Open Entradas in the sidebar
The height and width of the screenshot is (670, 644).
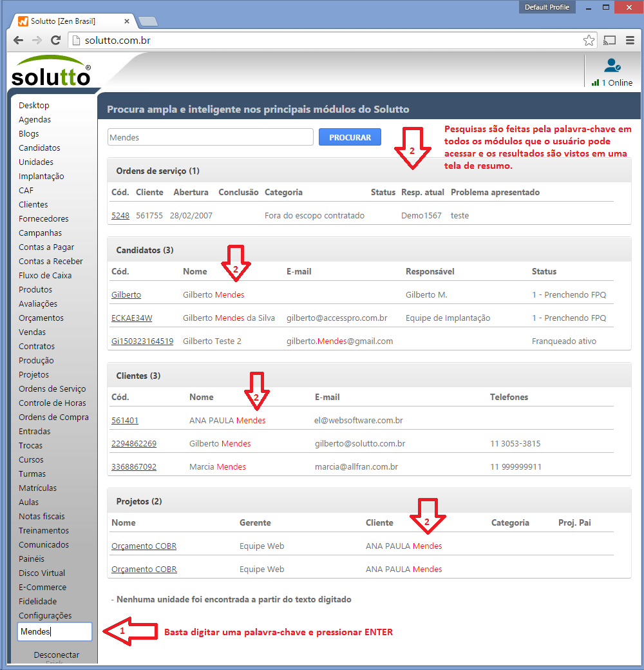(34, 431)
